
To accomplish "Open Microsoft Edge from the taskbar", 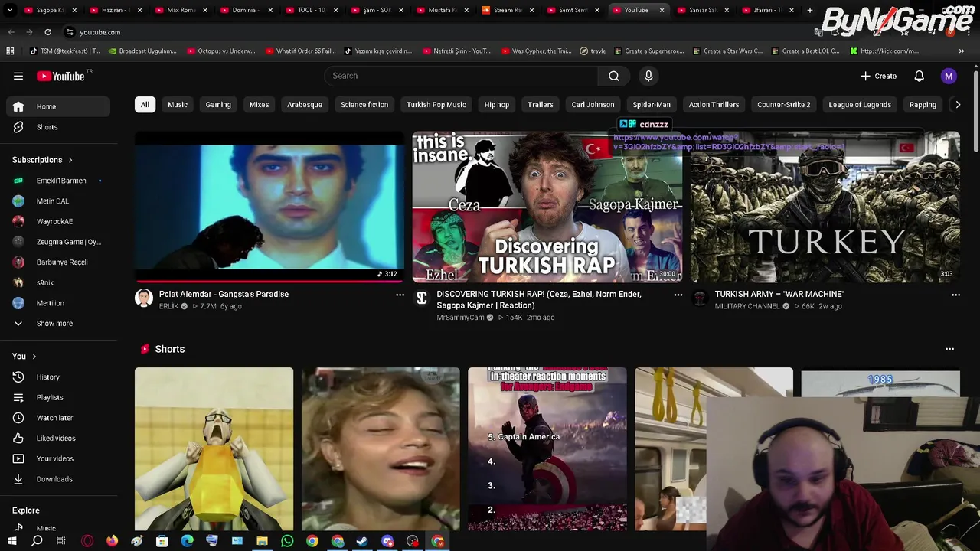I will tap(188, 541).
